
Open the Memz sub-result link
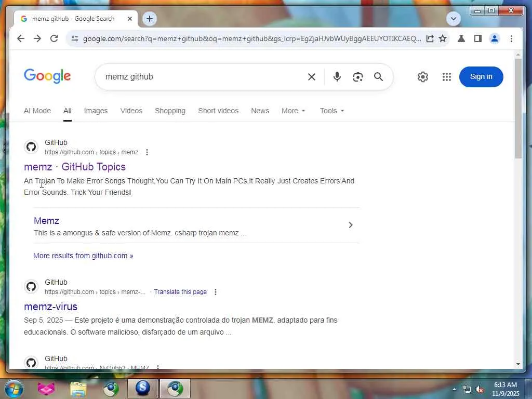46,220
